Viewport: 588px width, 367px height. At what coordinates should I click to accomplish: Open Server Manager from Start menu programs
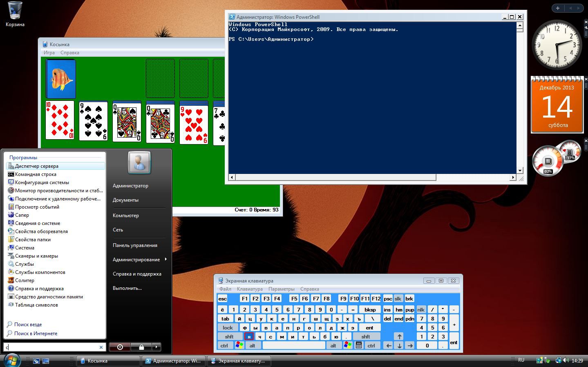tap(56, 166)
